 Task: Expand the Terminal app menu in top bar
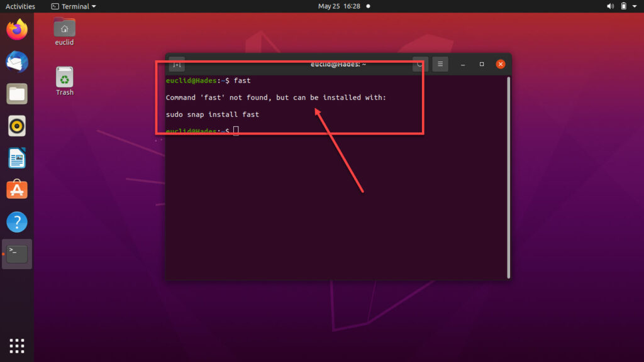pyautogui.click(x=74, y=6)
